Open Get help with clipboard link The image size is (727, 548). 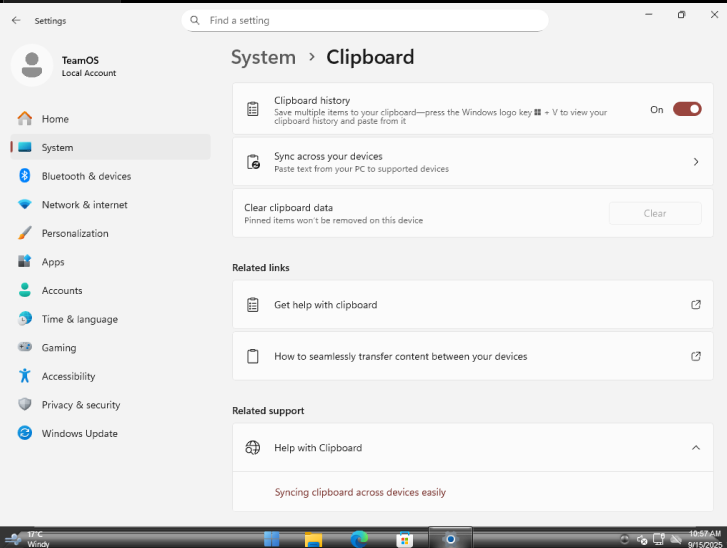point(472,305)
